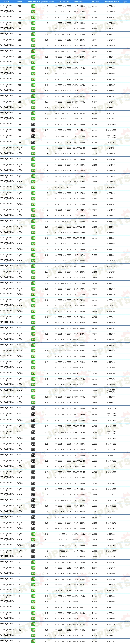Select the date cell 10.2006 -> 05.2009

(x=63, y=23)
